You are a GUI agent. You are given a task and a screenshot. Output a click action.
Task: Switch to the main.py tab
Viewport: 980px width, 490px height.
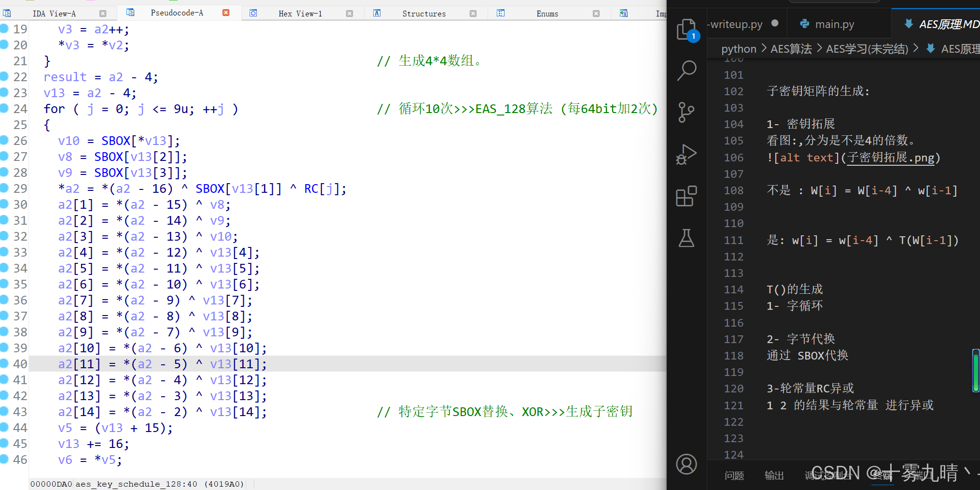pos(834,24)
